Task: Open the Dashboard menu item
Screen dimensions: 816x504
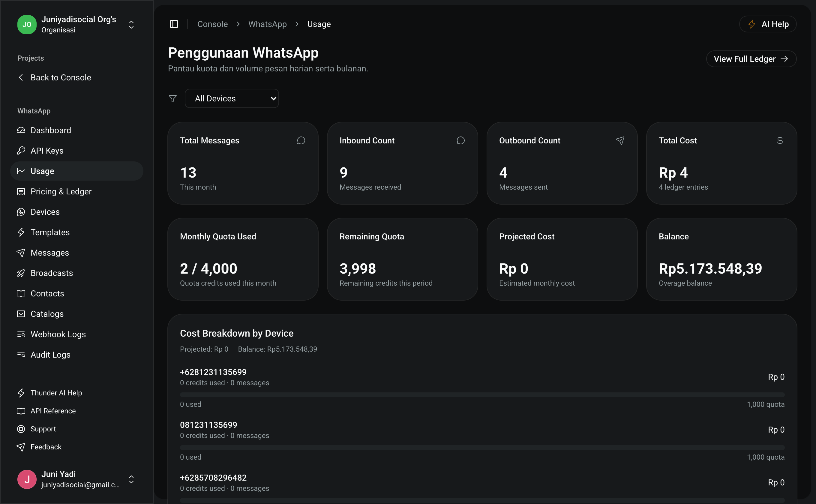Action: pos(77,130)
